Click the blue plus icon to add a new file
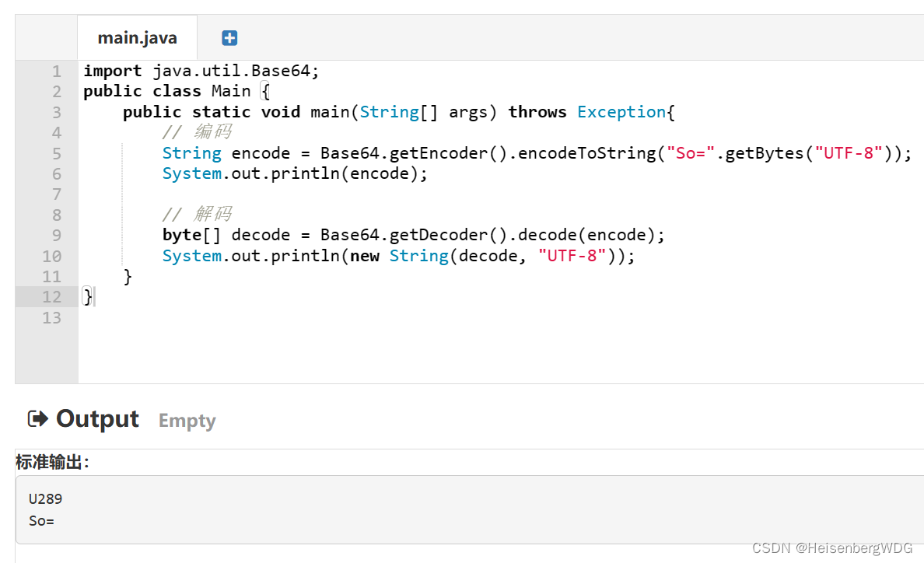Viewport: 924px width, 563px height. click(228, 37)
